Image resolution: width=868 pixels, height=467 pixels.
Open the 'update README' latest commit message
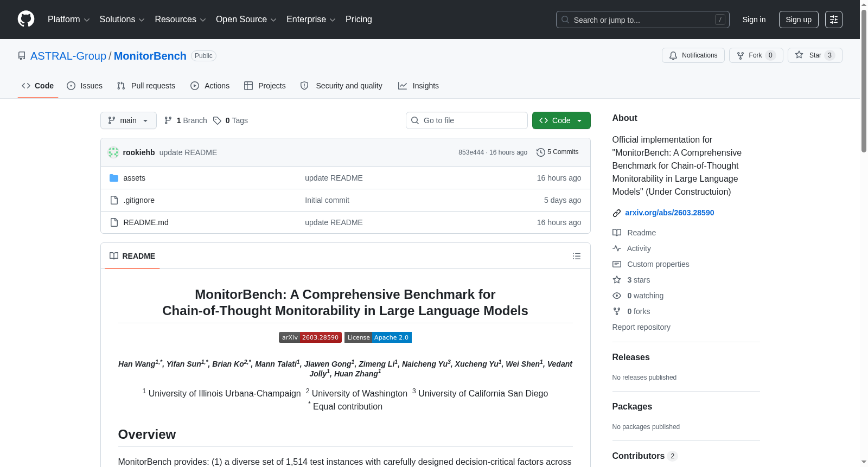click(x=188, y=152)
